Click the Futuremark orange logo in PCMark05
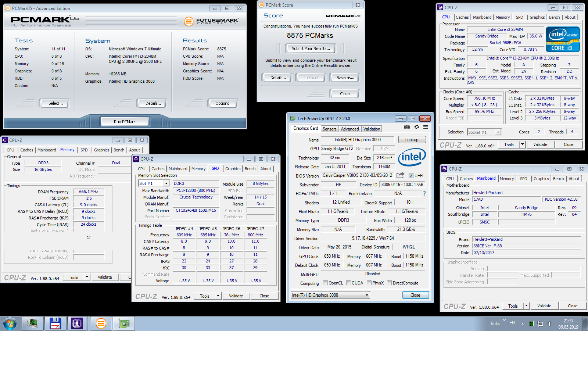Screen dimensions: 588x365 coord(189,21)
